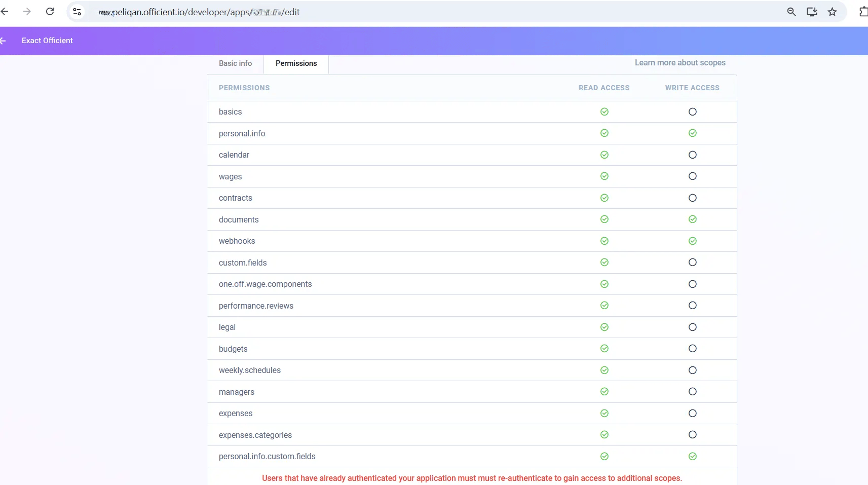Image resolution: width=868 pixels, height=485 pixels.
Task: Enable write access for contracts
Action: [x=692, y=198]
